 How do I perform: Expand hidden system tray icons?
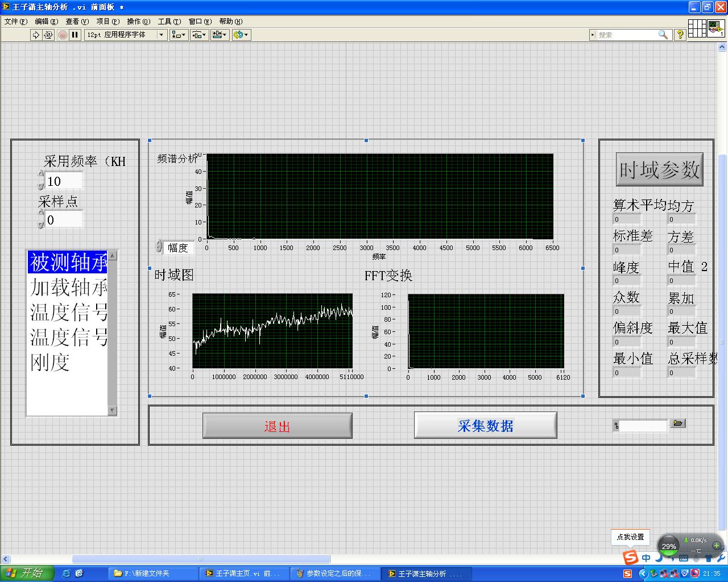[643, 574]
